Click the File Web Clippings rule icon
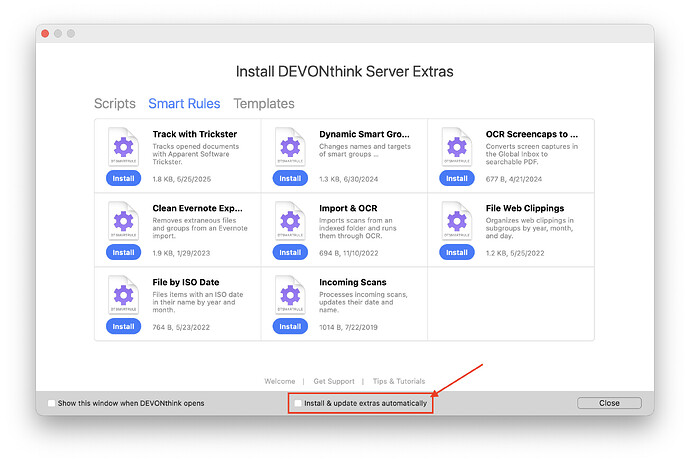This screenshot has height=462, width=690. point(456,220)
